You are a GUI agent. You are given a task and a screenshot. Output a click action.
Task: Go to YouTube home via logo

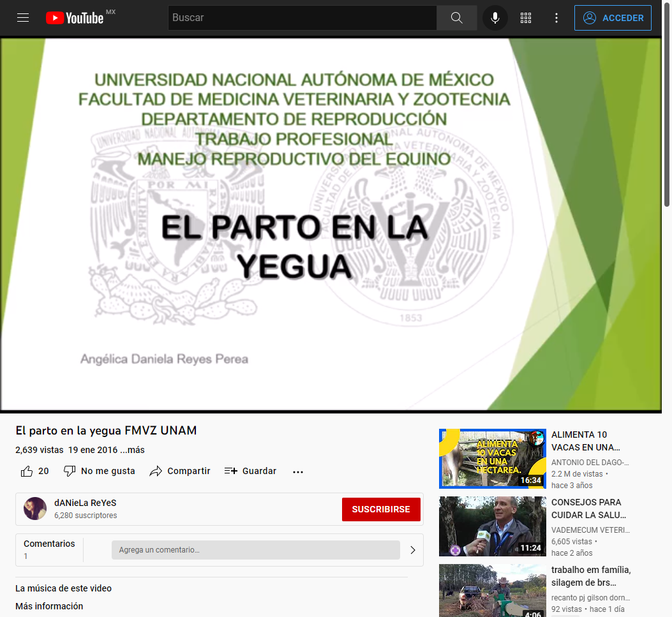tap(75, 18)
